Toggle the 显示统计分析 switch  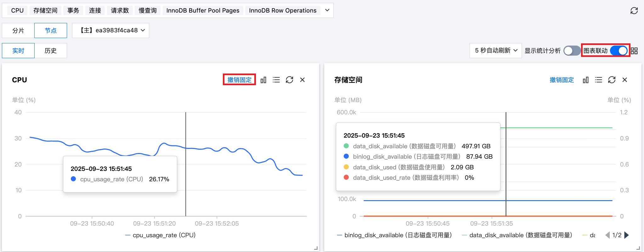click(572, 51)
